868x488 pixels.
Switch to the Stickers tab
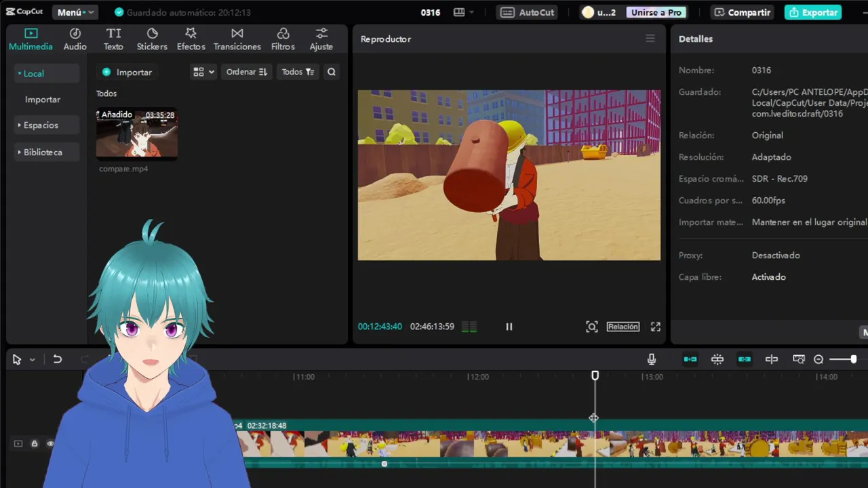[152, 39]
